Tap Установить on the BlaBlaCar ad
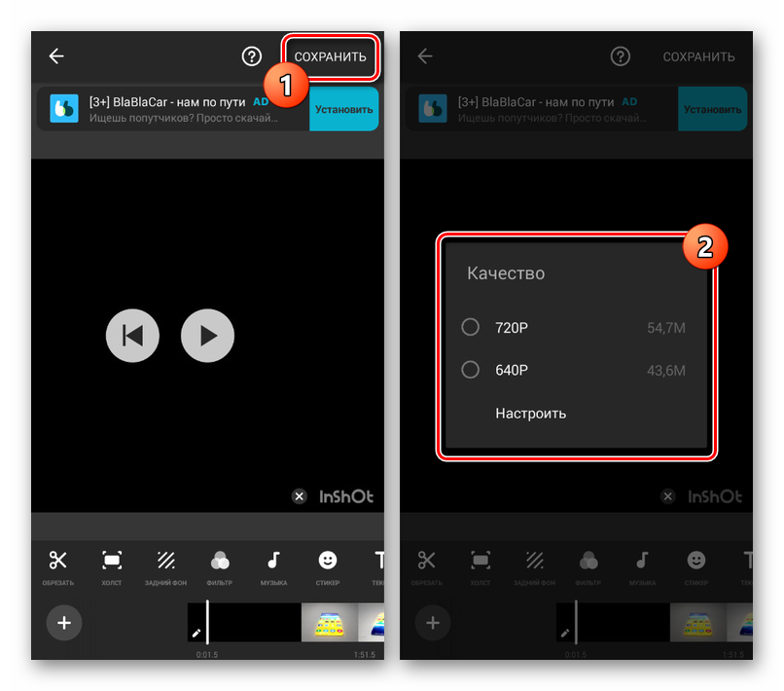This screenshot has height=691, width=784. 343,109
